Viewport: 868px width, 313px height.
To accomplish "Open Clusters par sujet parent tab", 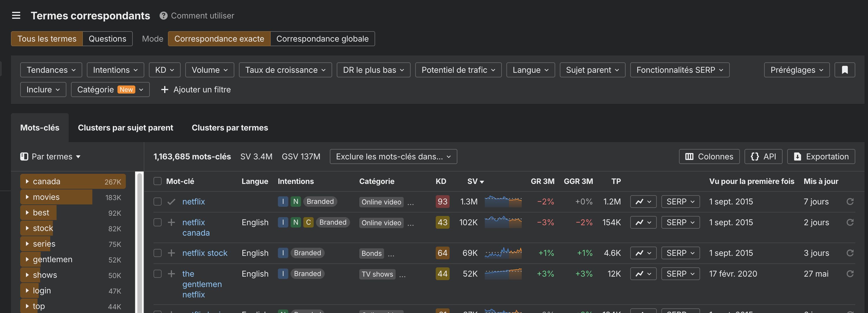I will pos(125,128).
